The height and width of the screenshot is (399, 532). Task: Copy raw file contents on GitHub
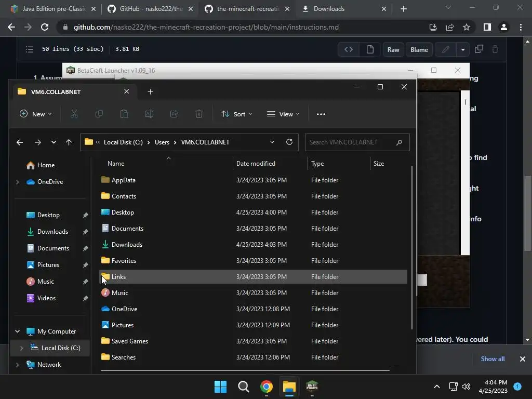(x=478, y=49)
